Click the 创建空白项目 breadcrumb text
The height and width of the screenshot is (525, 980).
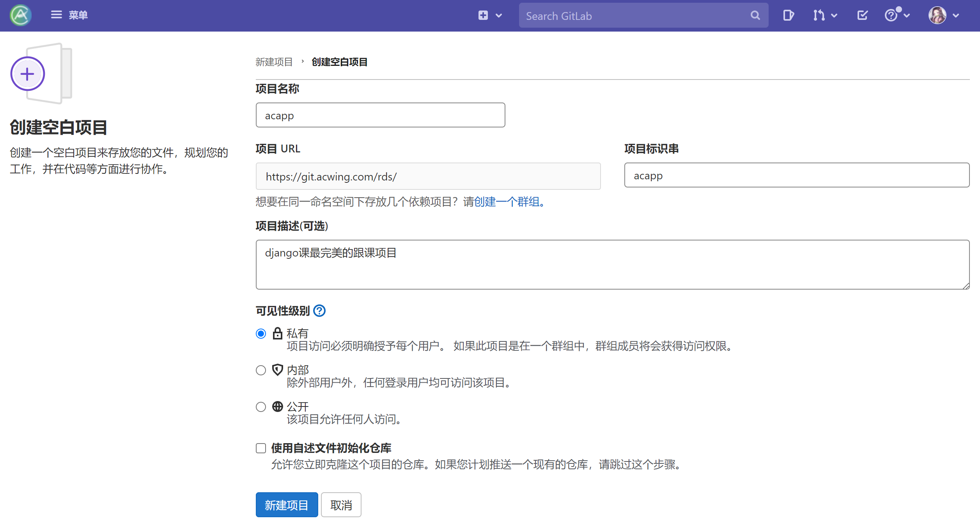(x=339, y=62)
